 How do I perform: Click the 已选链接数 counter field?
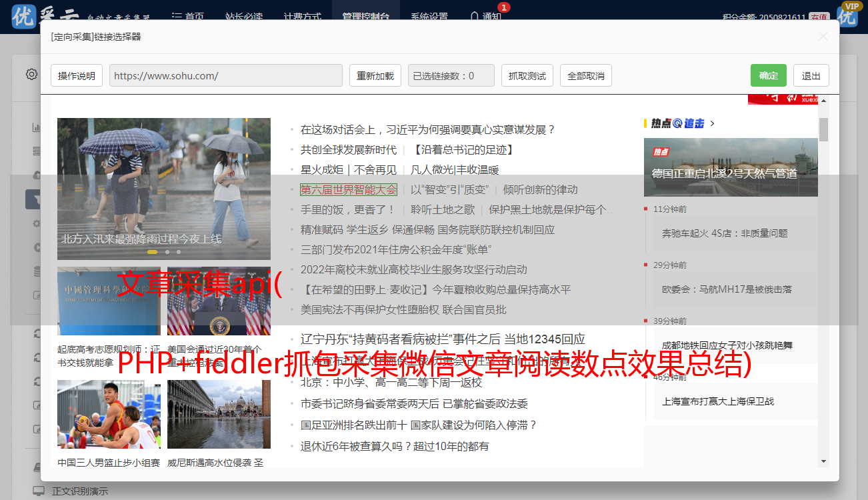click(x=451, y=75)
